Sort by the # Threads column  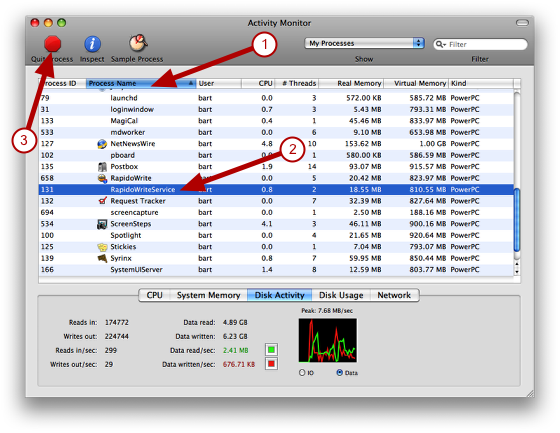[296, 83]
